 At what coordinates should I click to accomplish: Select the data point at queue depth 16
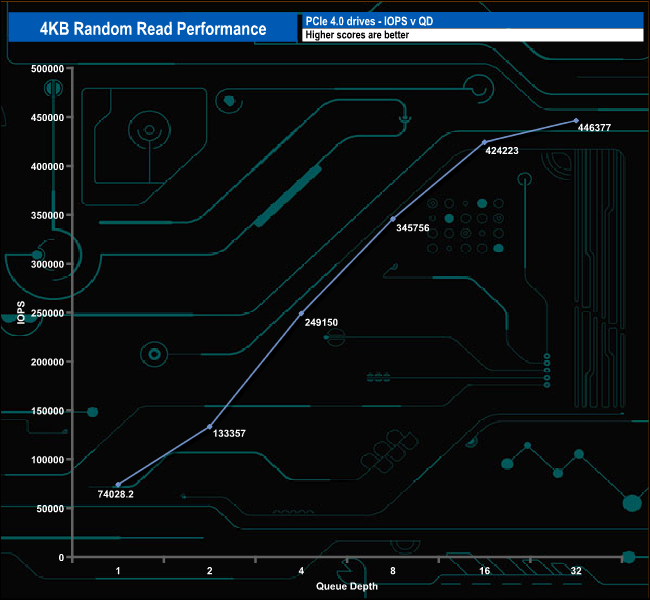(485, 142)
